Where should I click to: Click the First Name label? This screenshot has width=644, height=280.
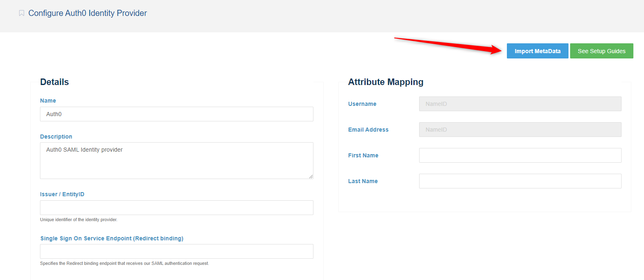363,155
